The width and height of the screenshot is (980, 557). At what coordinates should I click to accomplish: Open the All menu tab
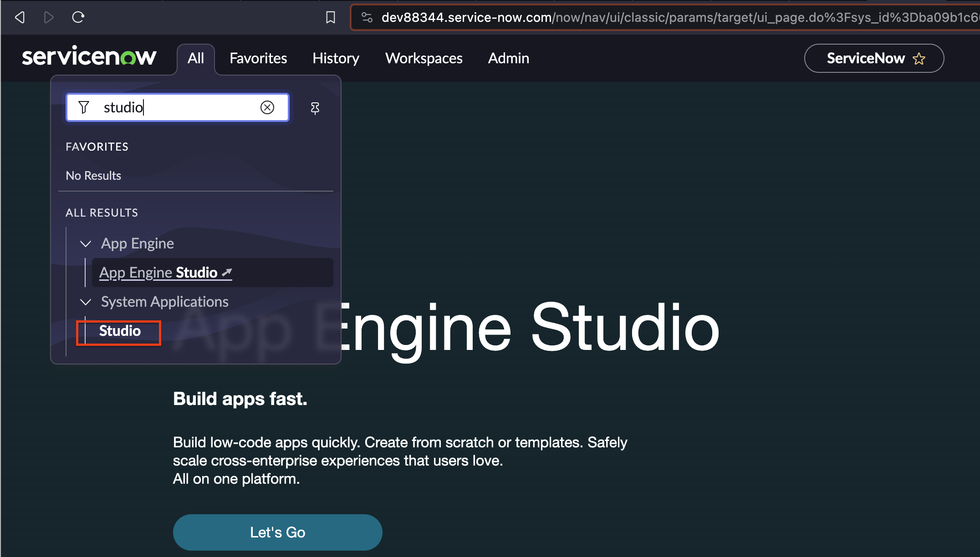(x=196, y=58)
